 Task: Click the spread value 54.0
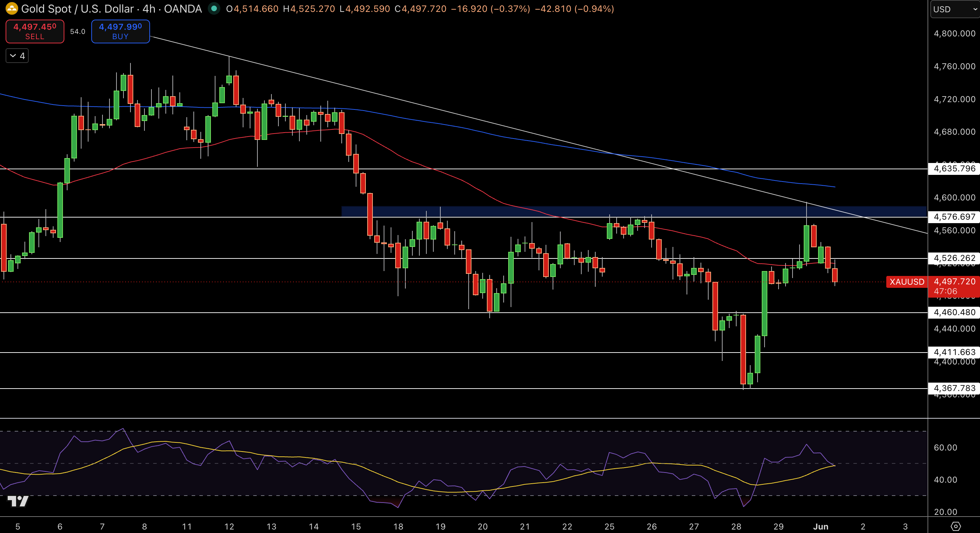[x=78, y=31]
